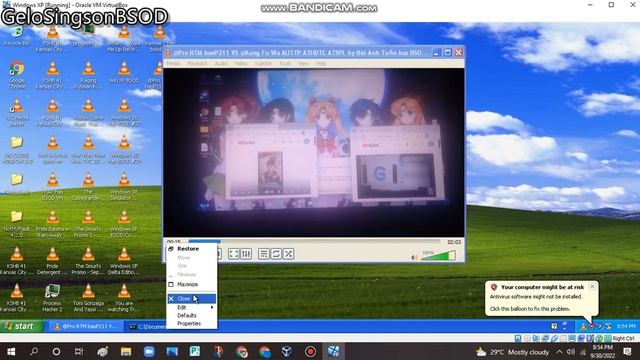The height and width of the screenshot is (360, 640).
Task: Select 'You are watching Tr...' video icon
Action: point(124,298)
